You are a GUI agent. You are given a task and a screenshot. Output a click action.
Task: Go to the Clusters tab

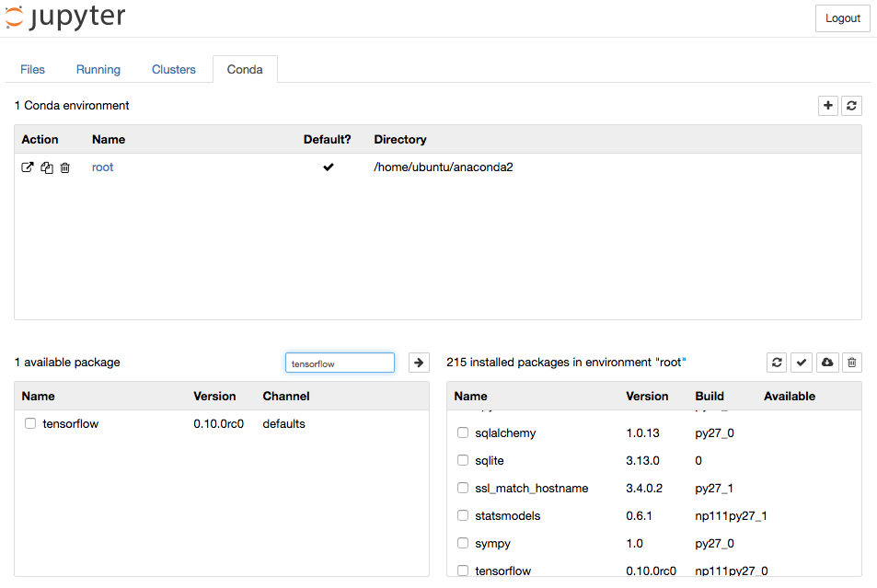point(174,70)
